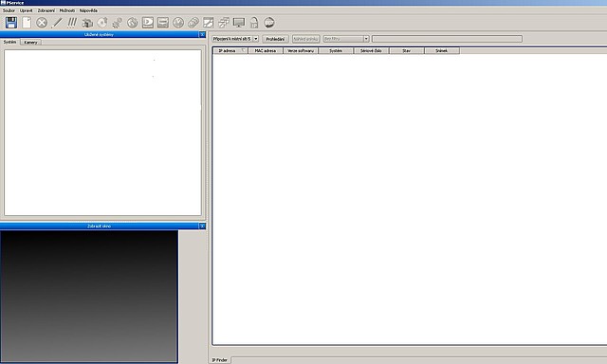607x364 pixels.
Task: Click the CD disc icon in toolbar
Action: click(102, 23)
